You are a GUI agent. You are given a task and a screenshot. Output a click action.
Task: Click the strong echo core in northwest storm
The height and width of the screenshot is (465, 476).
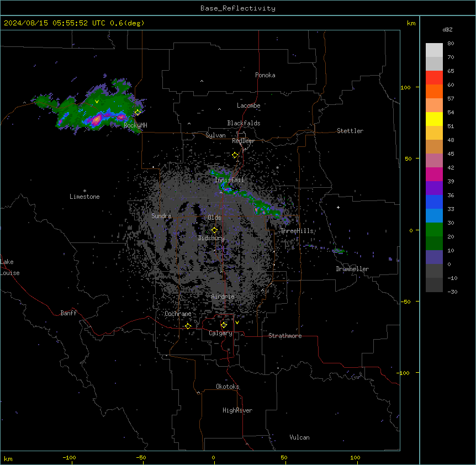[x=97, y=120]
